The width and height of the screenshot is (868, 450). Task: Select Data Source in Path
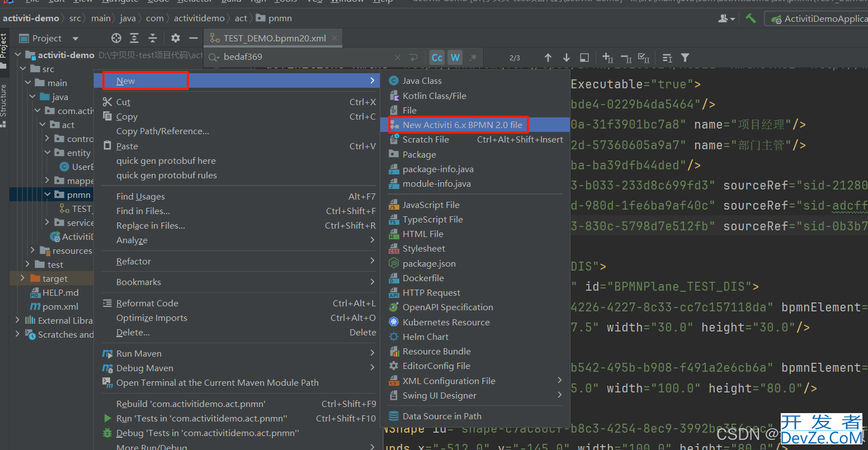(x=475, y=416)
